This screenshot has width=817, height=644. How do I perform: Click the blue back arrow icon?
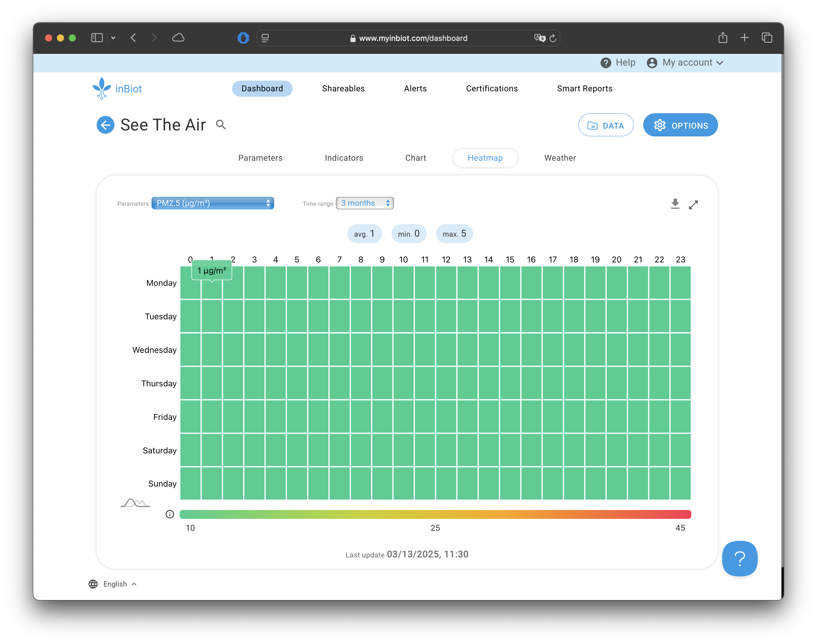coord(105,125)
